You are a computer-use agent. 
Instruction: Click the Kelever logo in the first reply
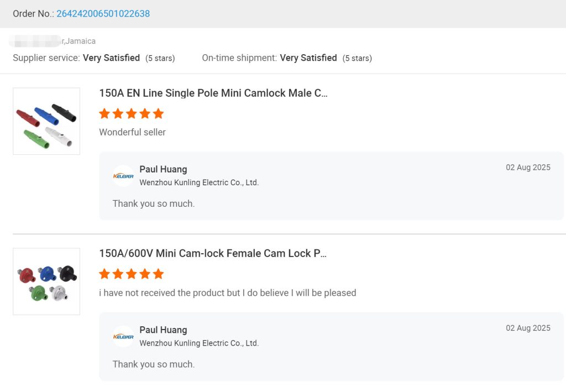123,176
